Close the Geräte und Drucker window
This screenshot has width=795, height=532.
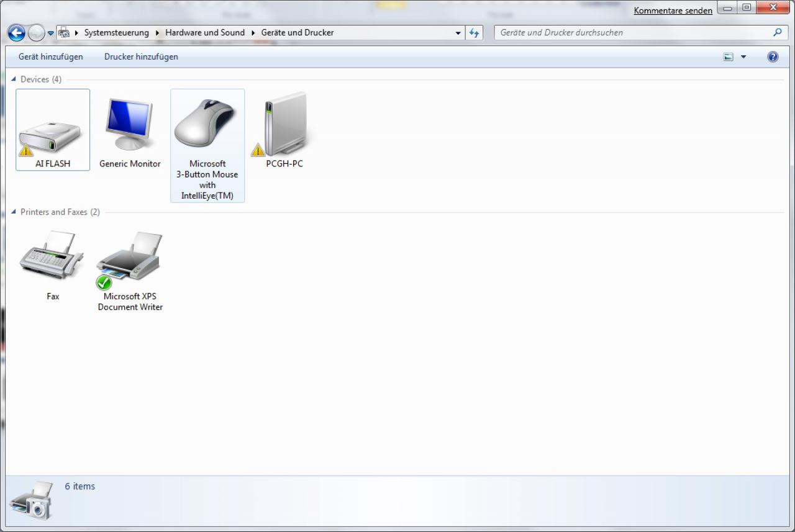click(x=773, y=7)
